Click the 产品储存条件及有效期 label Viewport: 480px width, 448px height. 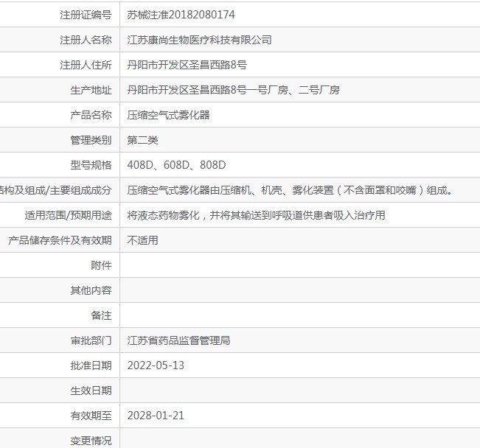pos(60,240)
